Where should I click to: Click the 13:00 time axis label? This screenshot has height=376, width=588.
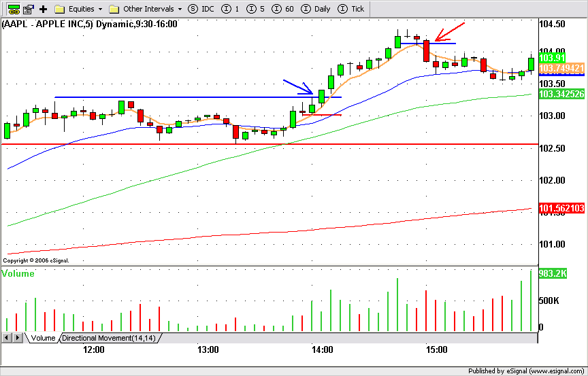tap(208, 349)
